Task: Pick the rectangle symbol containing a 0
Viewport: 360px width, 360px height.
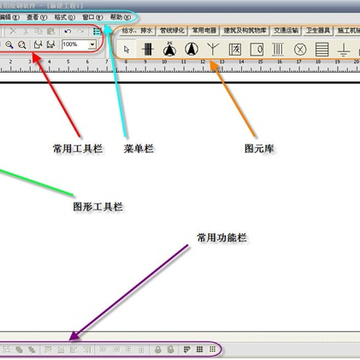Action: (256, 50)
